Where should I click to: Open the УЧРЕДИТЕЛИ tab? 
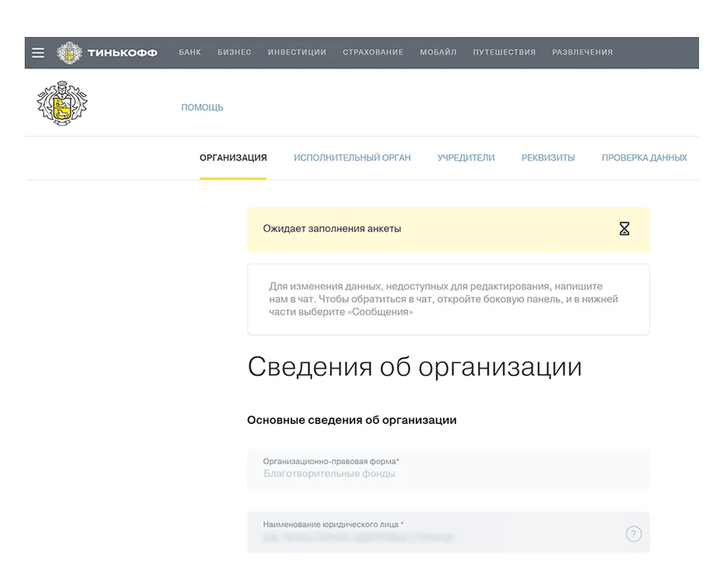click(466, 157)
